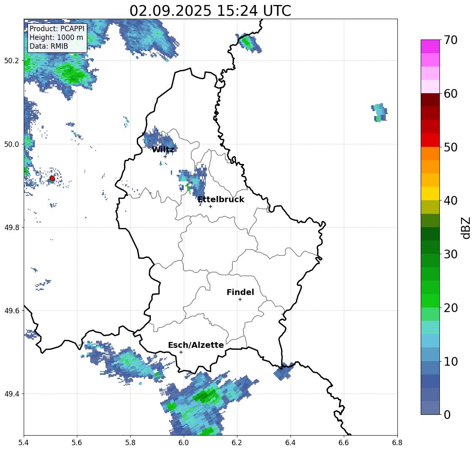The height and width of the screenshot is (451, 476).
Task: Click the plus marker below Wiltz
Action: point(165,156)
